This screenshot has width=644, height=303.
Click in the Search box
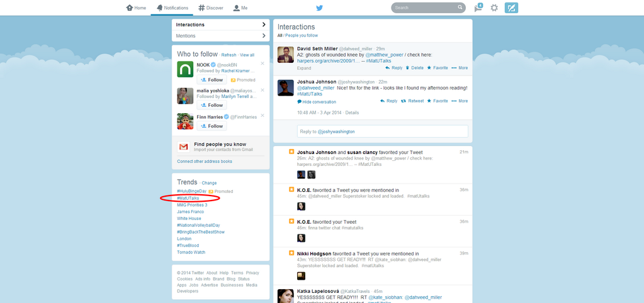[428, 8]
